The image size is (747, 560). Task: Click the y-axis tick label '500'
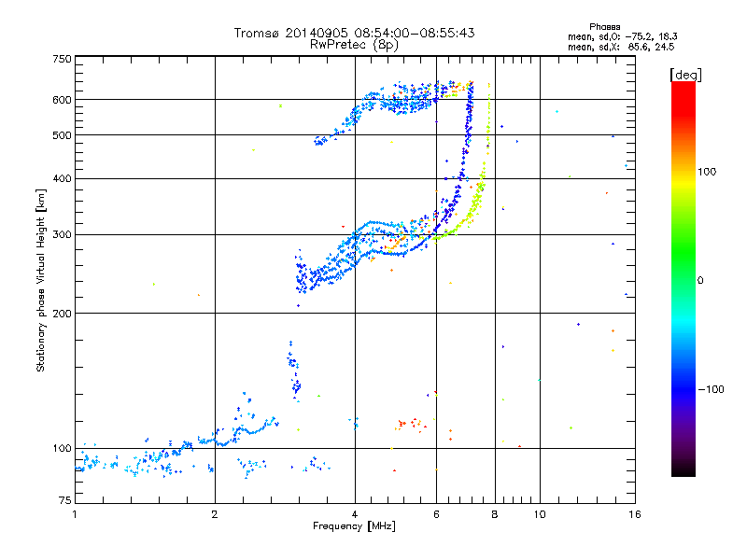(x=62, y=135)
